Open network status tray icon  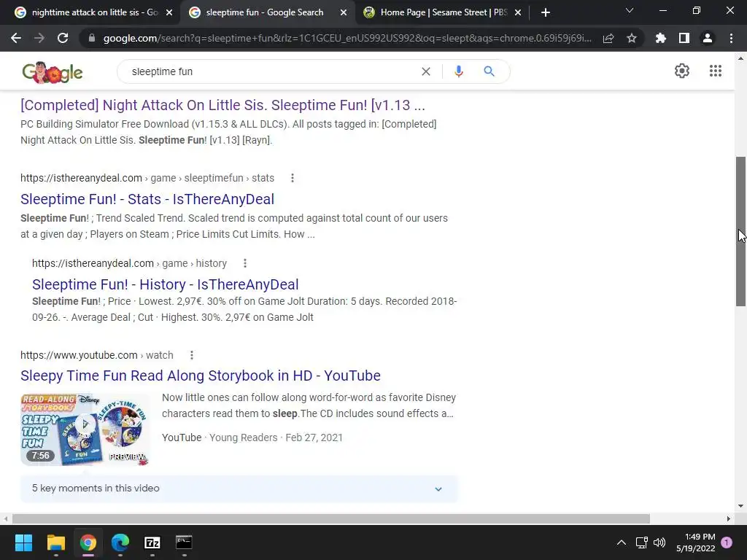tap(641, 542)
